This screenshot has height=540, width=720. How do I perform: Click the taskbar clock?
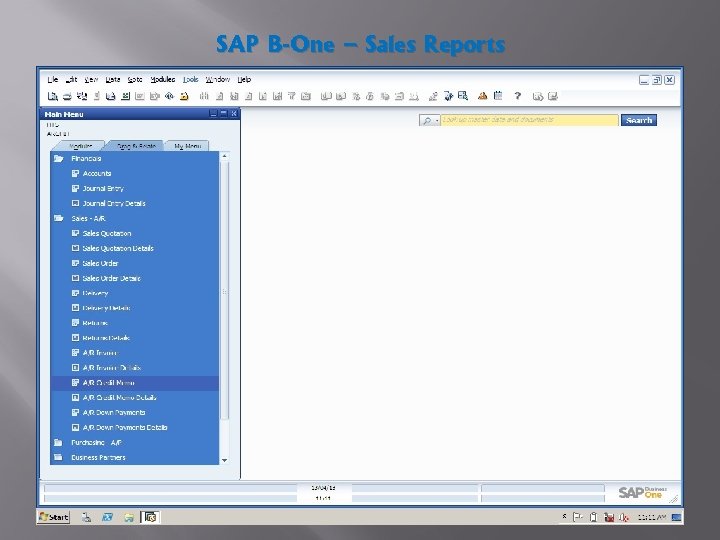pyautogui.click(x=652, y=517)
